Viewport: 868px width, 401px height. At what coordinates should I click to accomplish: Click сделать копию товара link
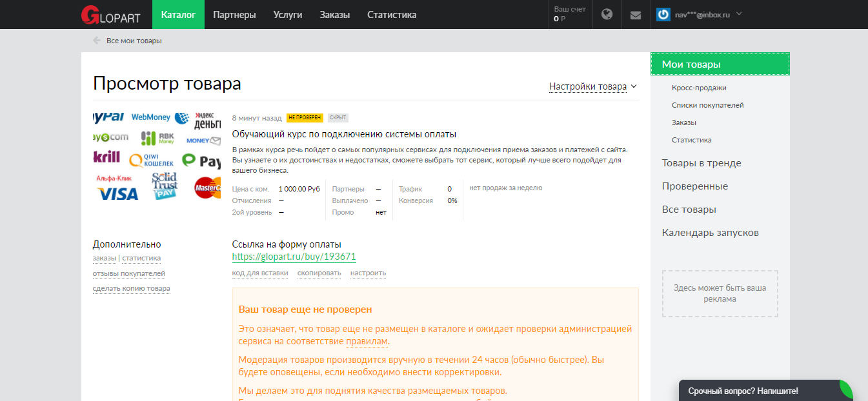131,288
